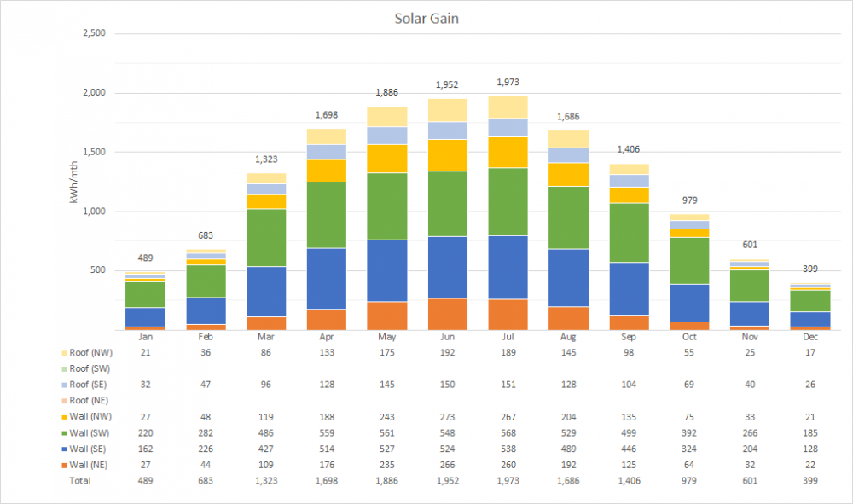The width and height of the screenshot is (853, 504).
Task: Click the 1,698 data label above Apr
Action: pyautogui.click(x=327, y=115)
